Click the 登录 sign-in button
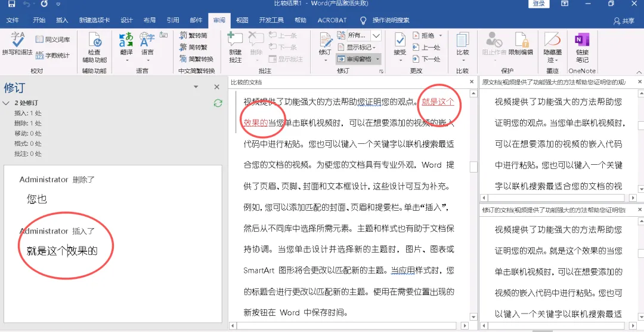The height and width of the screenshot is (332, 644). pos(539,4)
